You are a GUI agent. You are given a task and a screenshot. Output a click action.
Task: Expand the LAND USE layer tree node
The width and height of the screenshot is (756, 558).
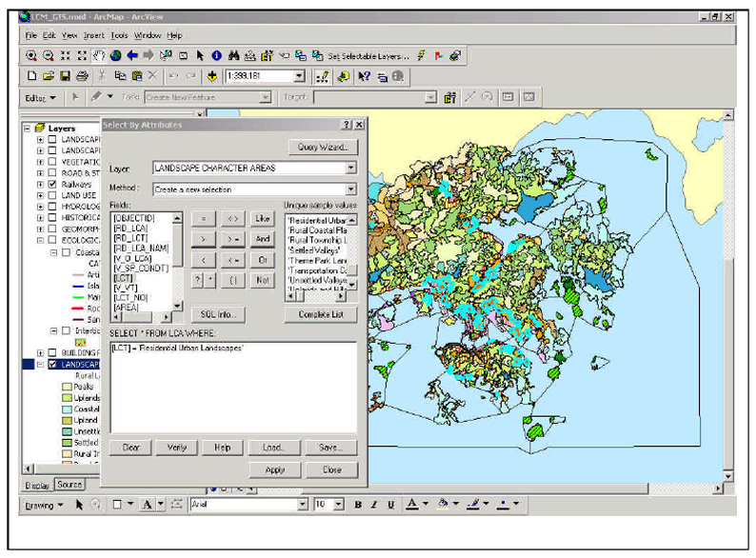tap(41, 195)
